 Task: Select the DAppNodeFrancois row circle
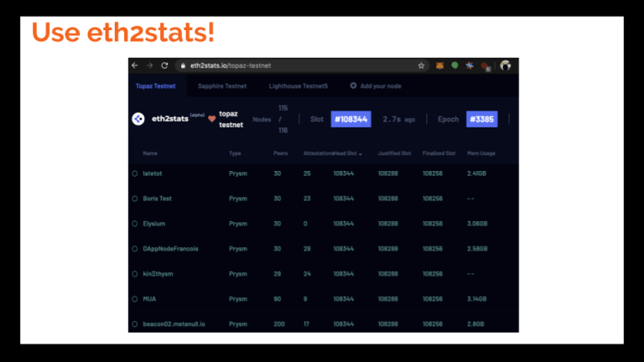coord(135,249)
